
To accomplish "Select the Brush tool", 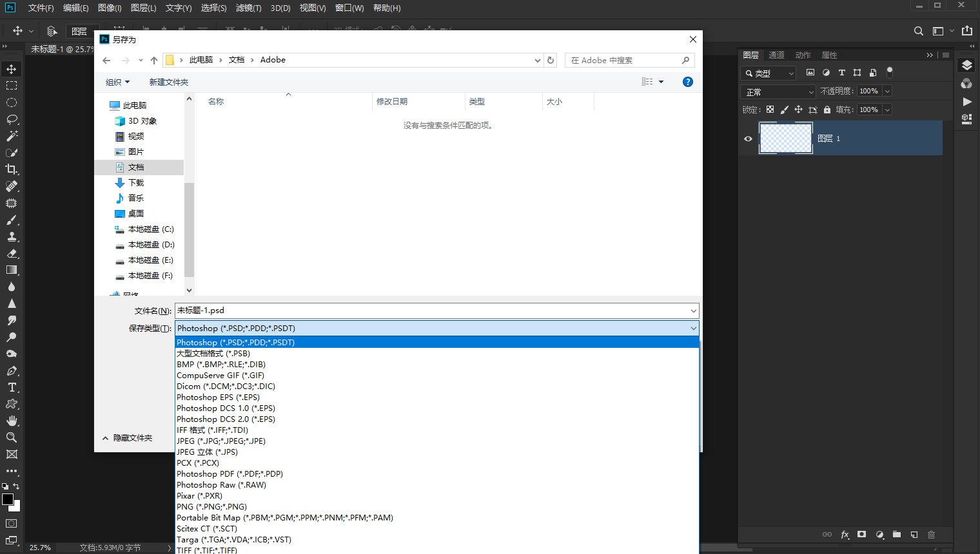I will [x=12, y=220].
